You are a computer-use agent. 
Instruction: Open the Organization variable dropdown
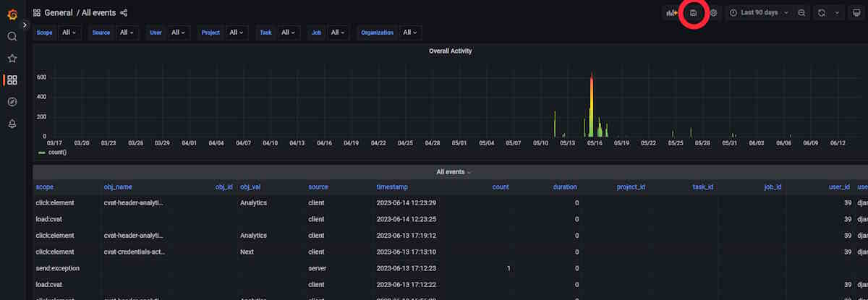[x=409, y=33]
